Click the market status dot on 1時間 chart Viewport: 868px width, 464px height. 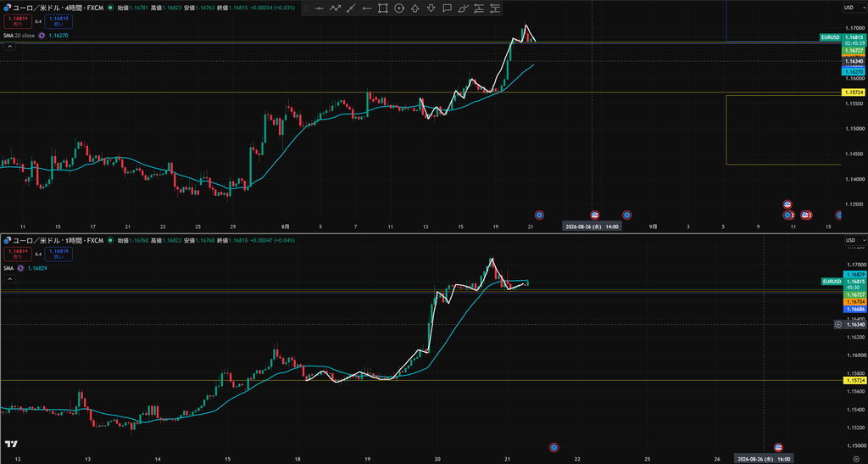[x=111, y=240]
